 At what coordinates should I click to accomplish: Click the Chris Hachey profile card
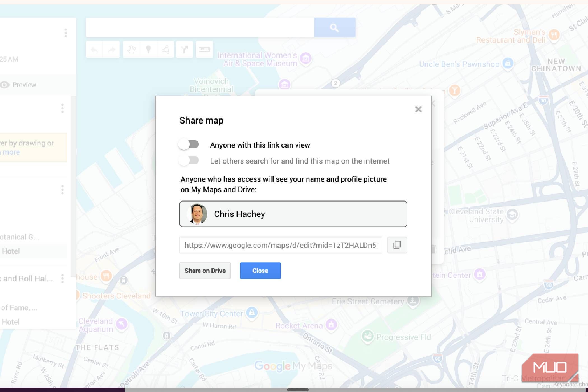[x=293, y=214]
